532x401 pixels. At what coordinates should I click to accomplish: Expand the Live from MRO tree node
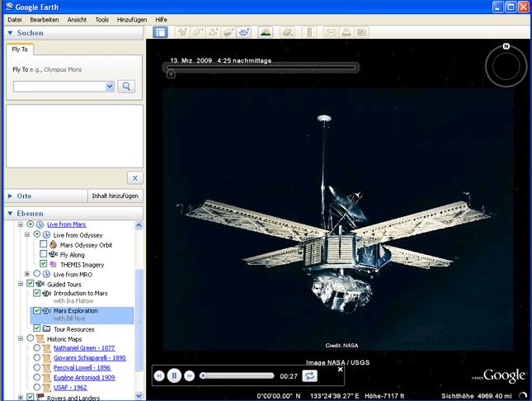point(27,274)
